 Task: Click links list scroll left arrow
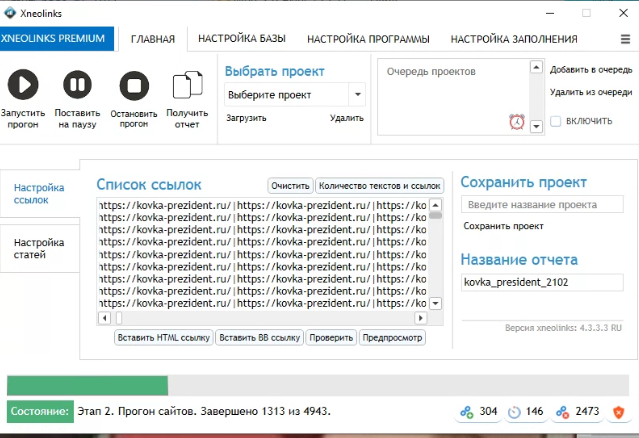pyautogui.click(x=104, y=318)
